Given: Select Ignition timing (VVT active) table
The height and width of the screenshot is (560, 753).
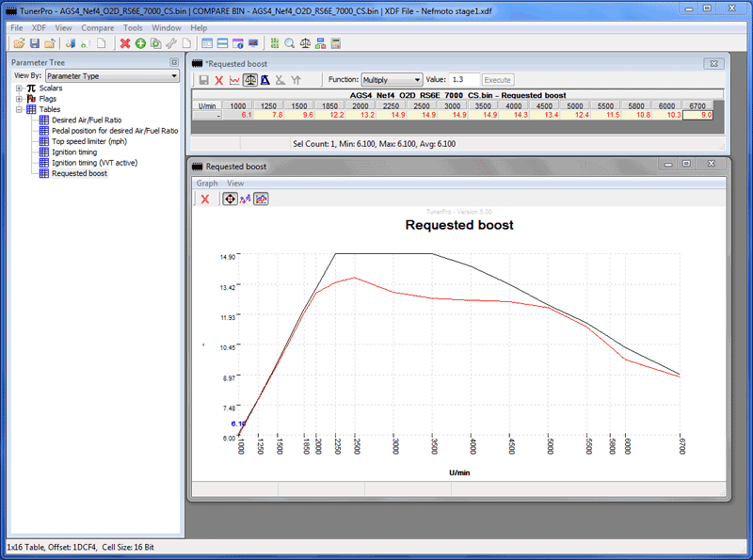Looking at the screenshot, I should 95,163.
